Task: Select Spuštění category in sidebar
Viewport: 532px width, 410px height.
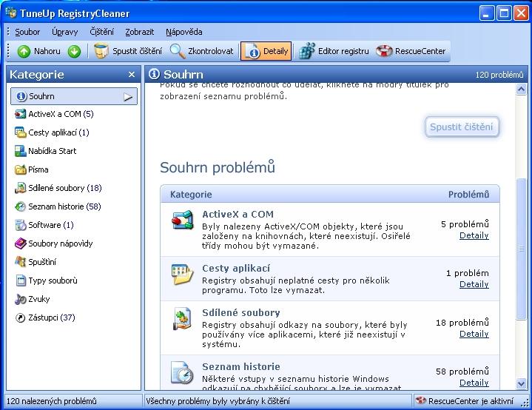Action: (36, 262)
